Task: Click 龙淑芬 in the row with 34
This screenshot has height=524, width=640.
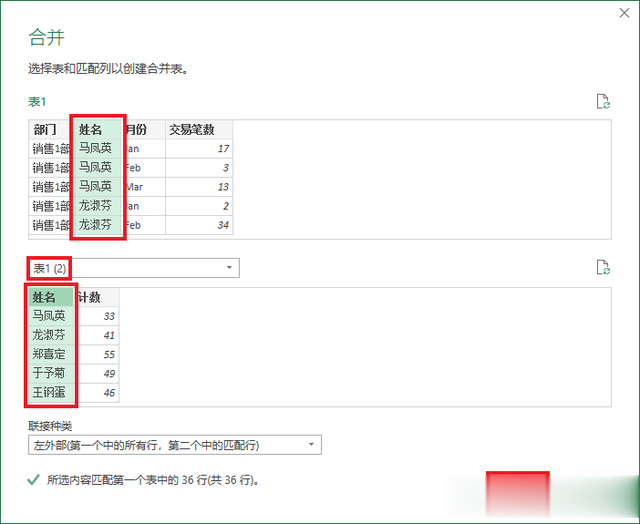Action: (x=98, y=225)
